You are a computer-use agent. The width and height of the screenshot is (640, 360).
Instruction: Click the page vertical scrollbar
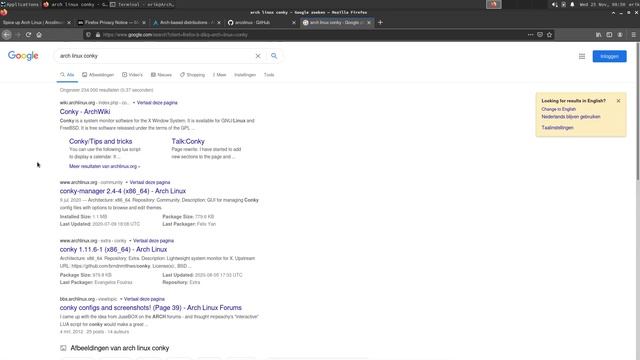[x=638, y=110]
